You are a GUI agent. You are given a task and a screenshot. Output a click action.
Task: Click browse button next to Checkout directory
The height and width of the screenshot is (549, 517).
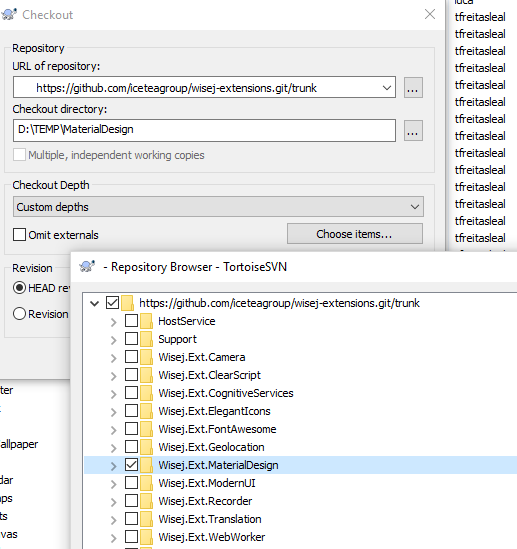[x=413, y=131]
